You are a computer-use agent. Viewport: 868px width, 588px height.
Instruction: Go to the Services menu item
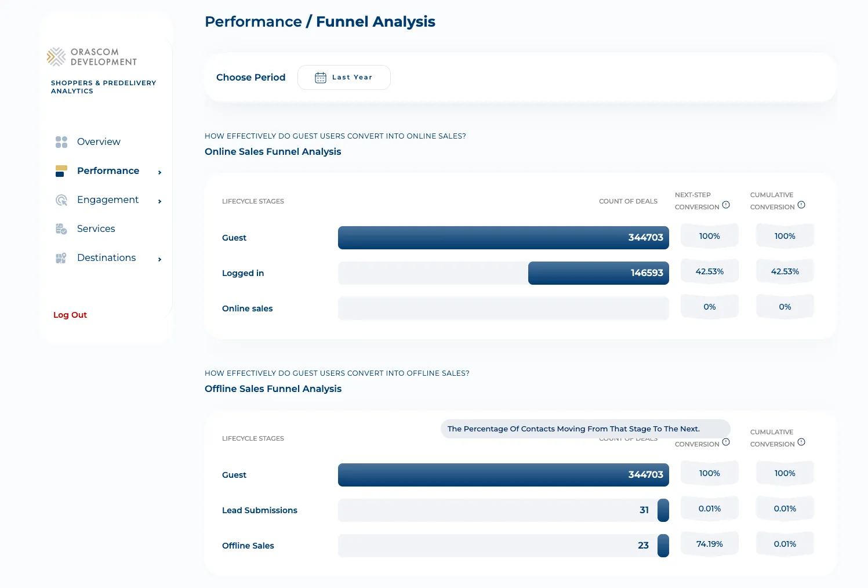[x=96, y=228]
